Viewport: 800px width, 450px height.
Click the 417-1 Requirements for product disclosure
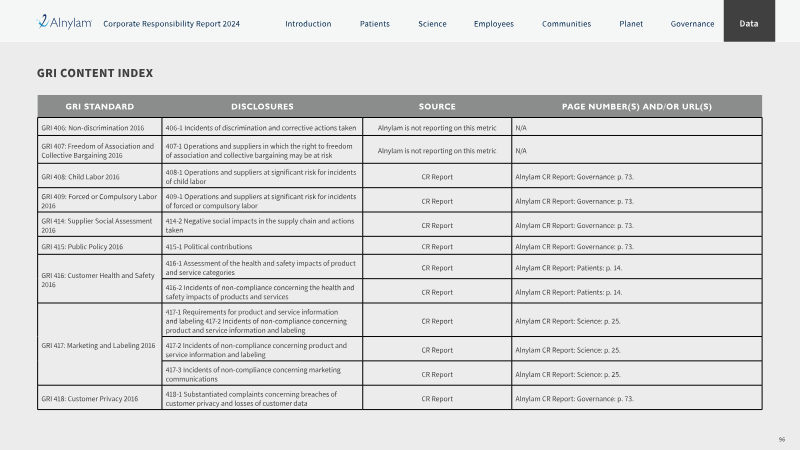coord(256,321)
